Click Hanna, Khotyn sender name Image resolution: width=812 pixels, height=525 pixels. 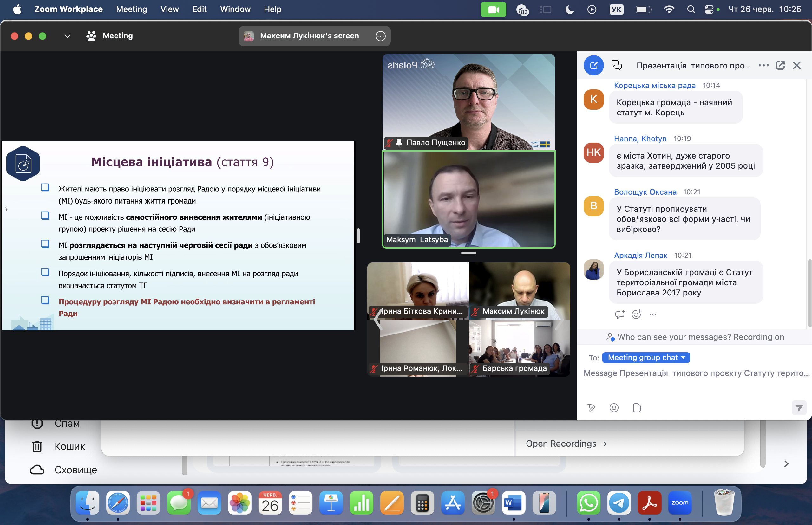click(640, 139)
